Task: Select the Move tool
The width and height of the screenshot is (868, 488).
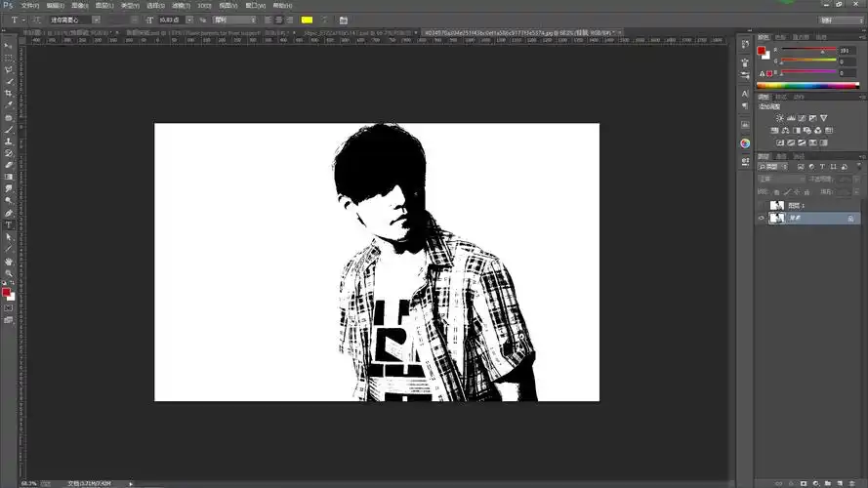Action: [x=9, y=46]
